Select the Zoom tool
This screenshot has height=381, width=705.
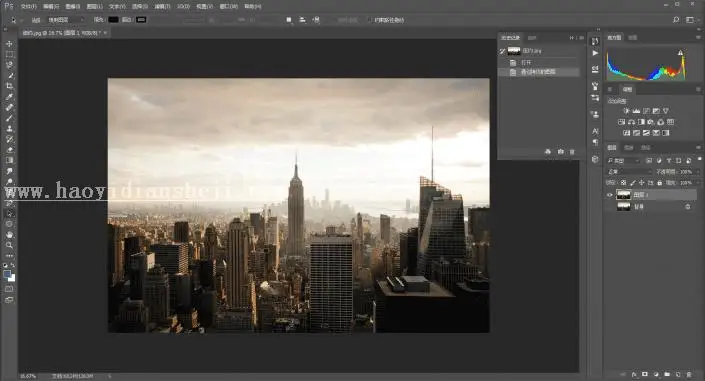point(9,245)
